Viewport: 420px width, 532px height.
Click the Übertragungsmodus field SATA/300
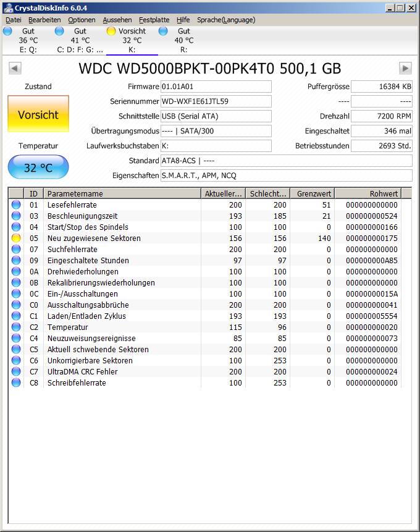[x=216, y=131]
